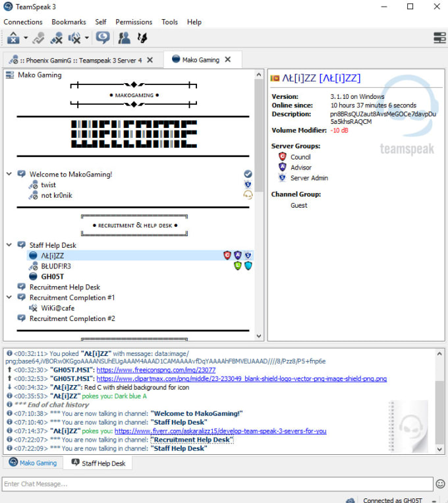Open fiverr.com link poked by AŁ[i]ZZ
This screenshot has width=448, height=503.
(x=220, y=431)
